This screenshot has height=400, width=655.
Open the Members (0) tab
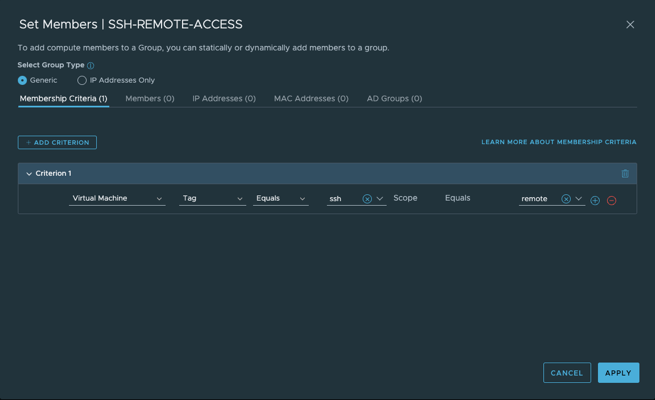150,99
